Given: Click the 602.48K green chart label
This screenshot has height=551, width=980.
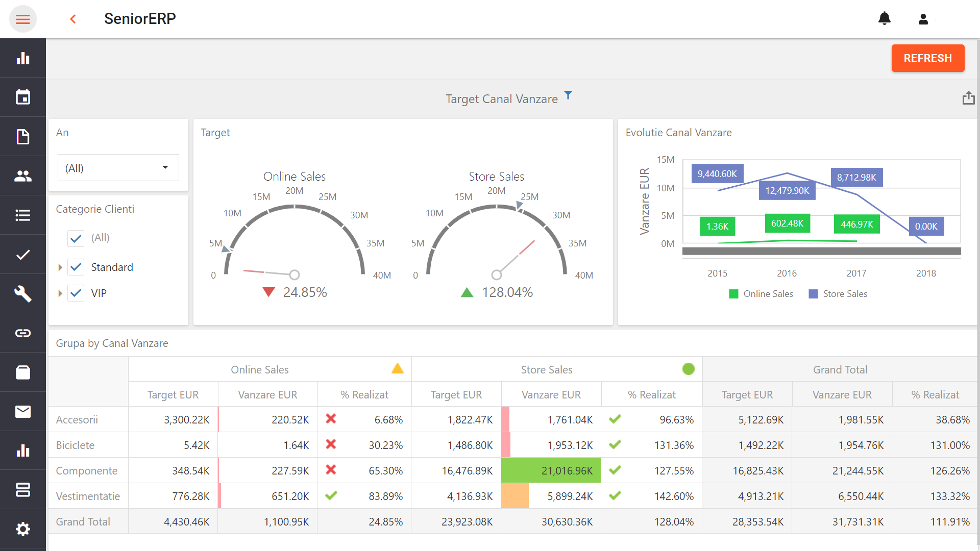Looking at the screenshot, I should point(787,223).
